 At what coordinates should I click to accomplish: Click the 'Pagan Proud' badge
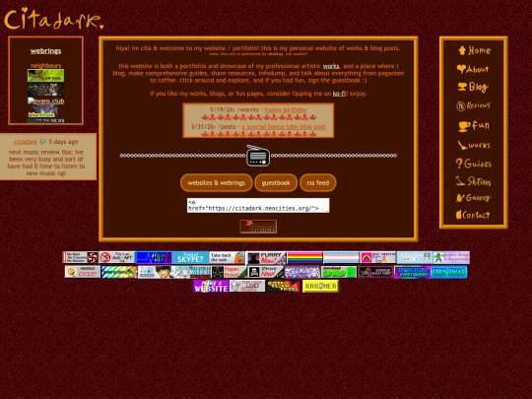point(230,272)
